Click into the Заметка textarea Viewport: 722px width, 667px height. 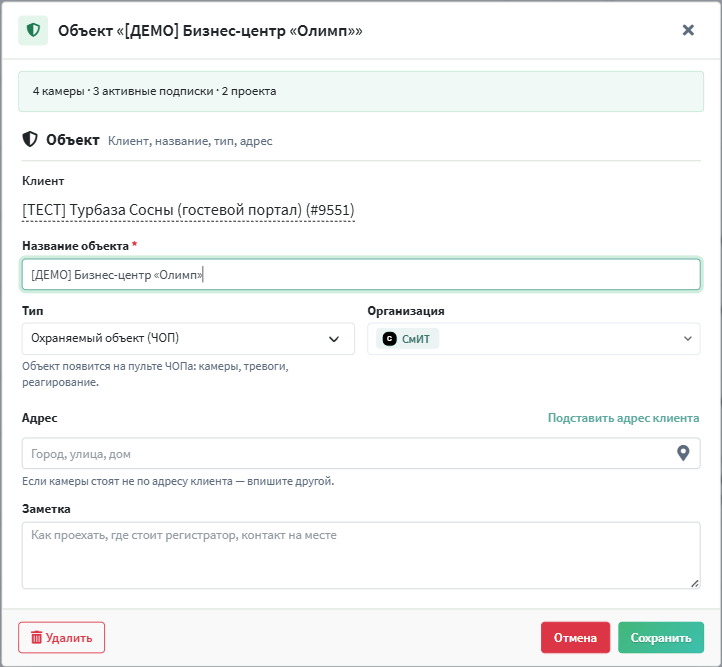(361, 555)
